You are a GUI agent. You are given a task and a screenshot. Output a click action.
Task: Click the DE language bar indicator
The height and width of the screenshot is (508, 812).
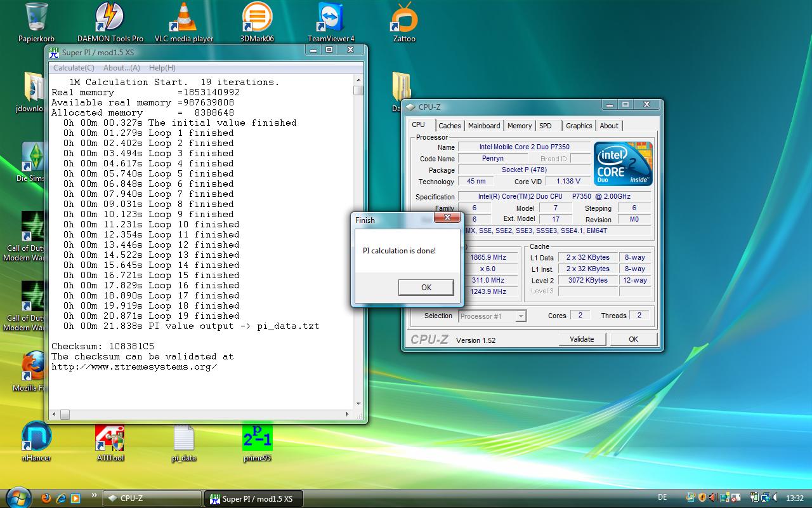662,498
